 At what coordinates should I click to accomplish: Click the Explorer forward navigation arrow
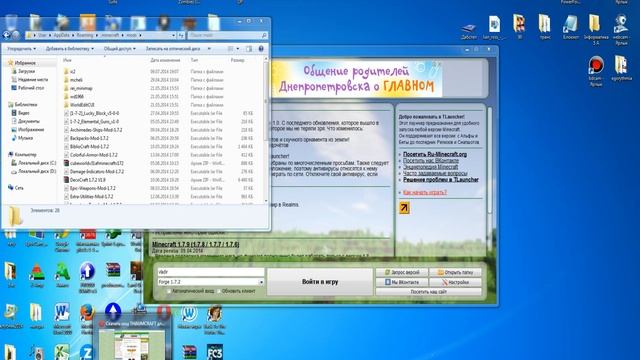(16, 36)
